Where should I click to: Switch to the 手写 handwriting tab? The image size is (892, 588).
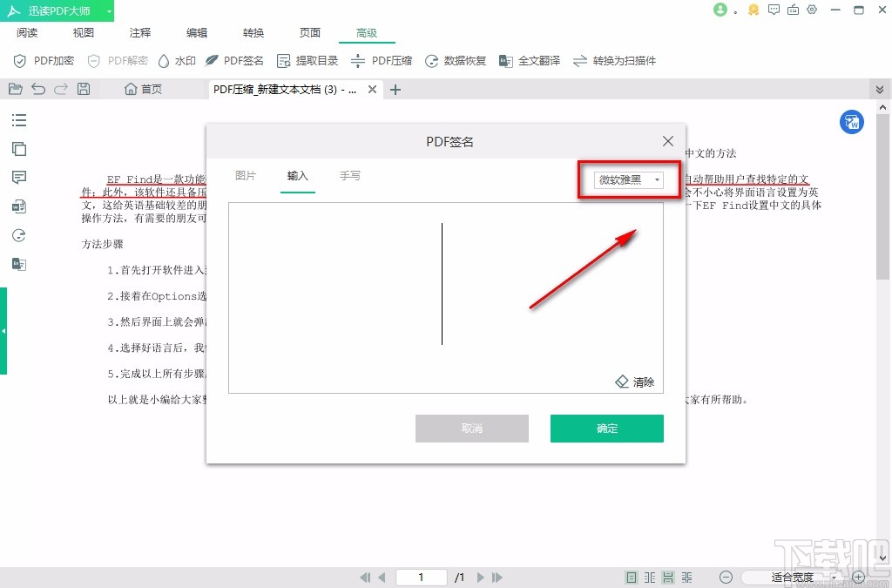(350, 175)
